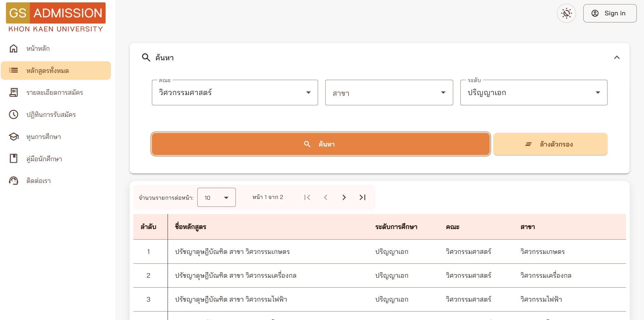
Task: Change rows per page dropdown
Action: [x=216, y=198]
